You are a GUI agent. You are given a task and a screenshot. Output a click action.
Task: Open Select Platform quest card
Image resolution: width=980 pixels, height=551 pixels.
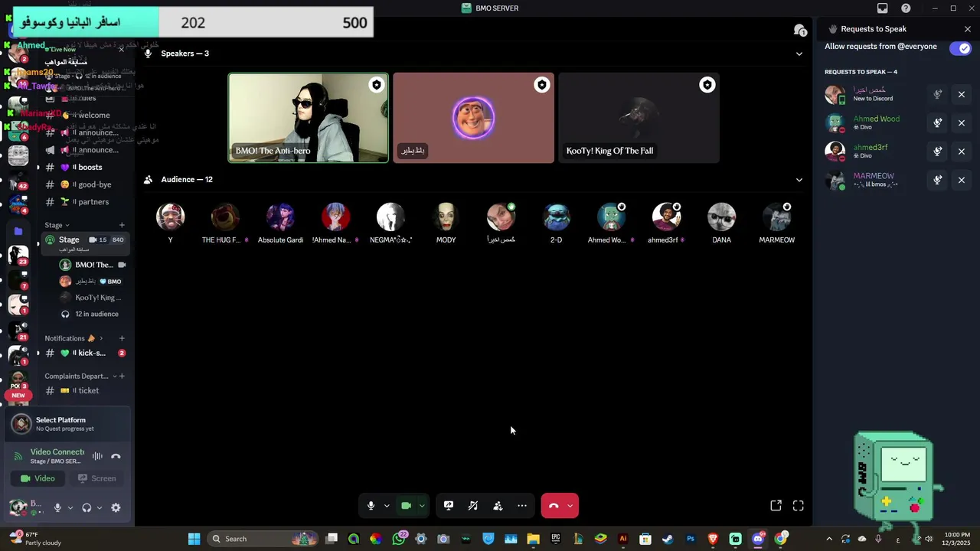[67, 423]
